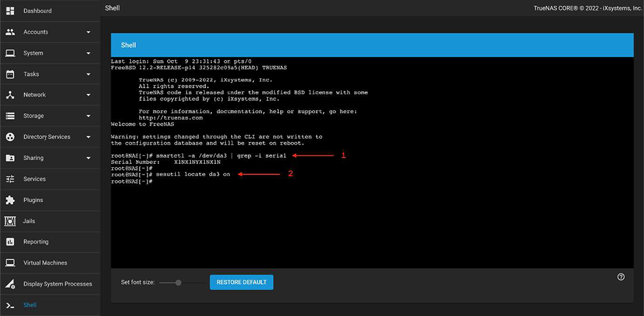Click the Dashboard grid icon
This screenshot has height=316, width=644.
pyautogui.click(x=10, y=11)
